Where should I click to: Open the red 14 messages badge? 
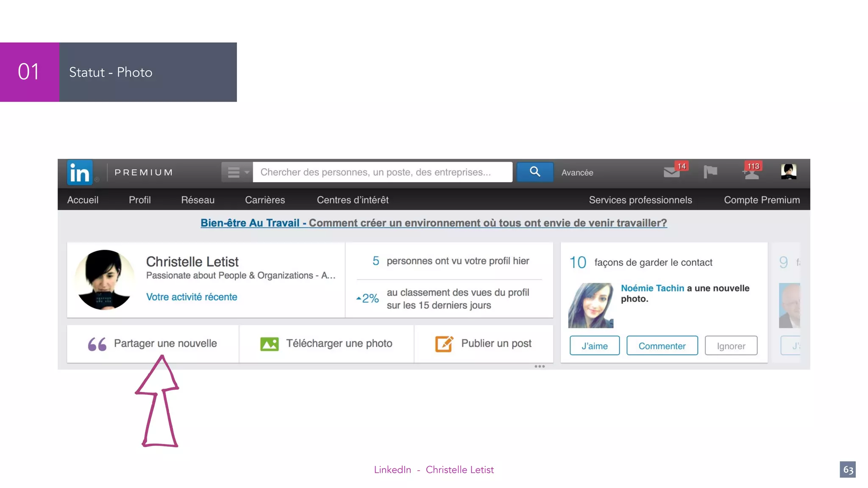682,166
